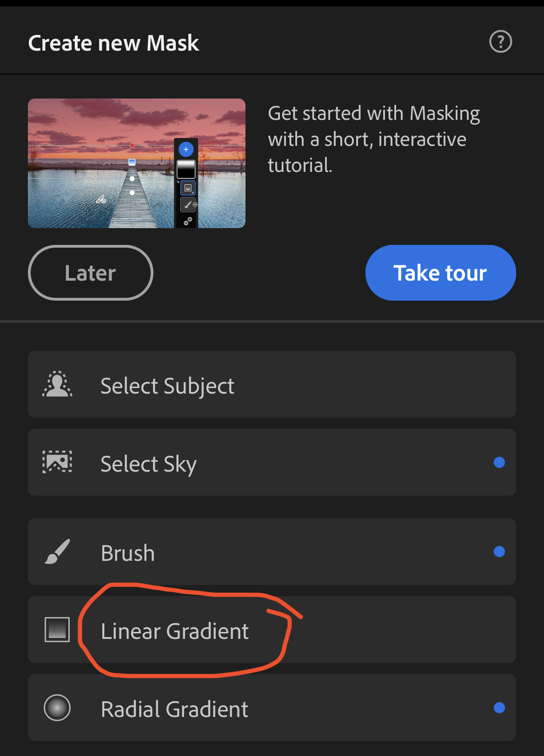Click the Radial Gradient circle icon

click(x=57, y=708)
